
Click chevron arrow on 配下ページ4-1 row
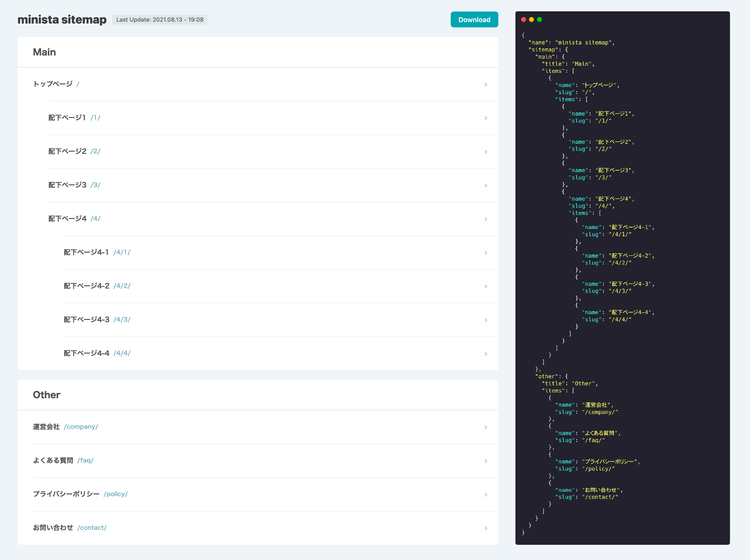(x=486, y=253)
